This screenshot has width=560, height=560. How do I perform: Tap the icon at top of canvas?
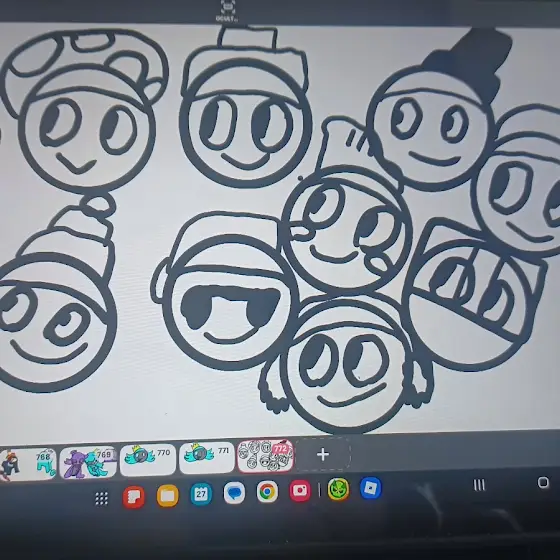pyautogui.click(x=228, y=11)
